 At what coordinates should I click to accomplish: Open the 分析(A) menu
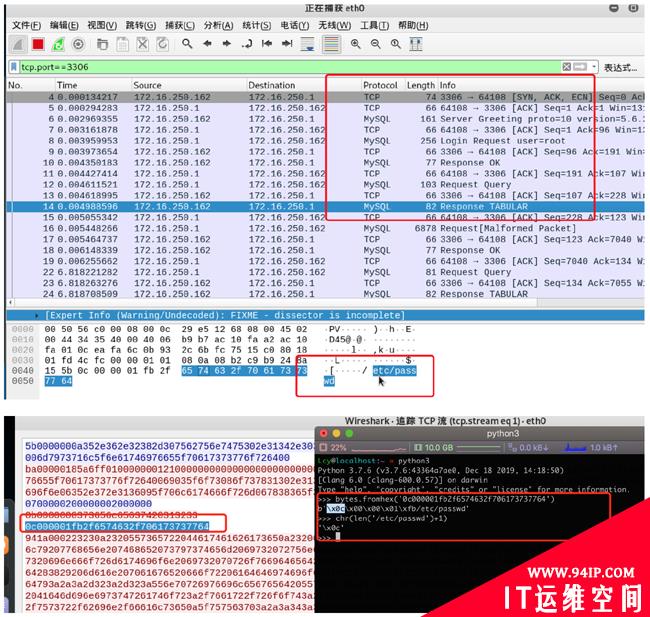[218, 25]
